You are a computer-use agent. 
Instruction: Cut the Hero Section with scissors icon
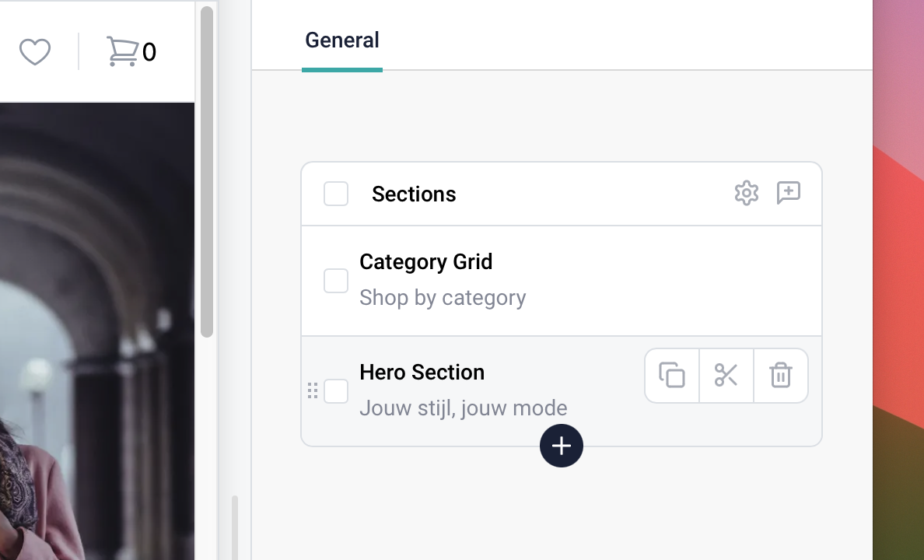726,376
